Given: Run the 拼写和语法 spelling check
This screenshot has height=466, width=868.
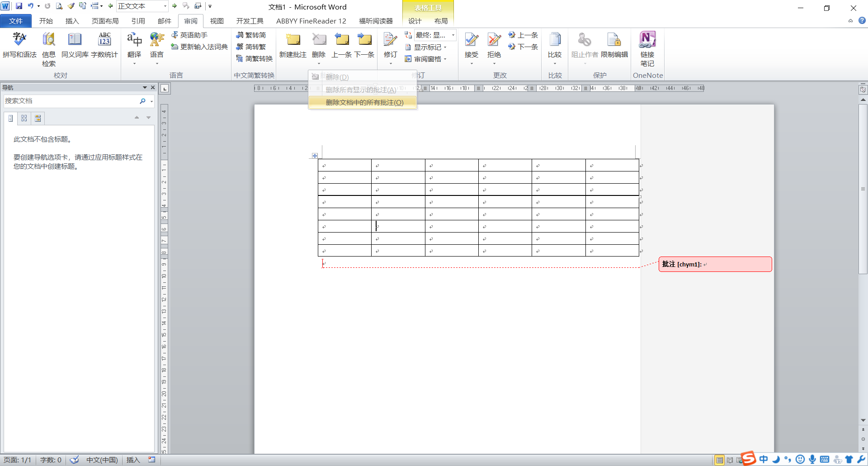Looking at the screenshot, I should click(x=19, y=45).
